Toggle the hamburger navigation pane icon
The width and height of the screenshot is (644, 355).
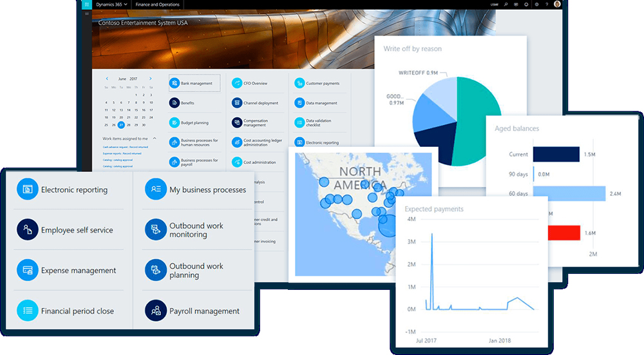(x=87, y=14)
